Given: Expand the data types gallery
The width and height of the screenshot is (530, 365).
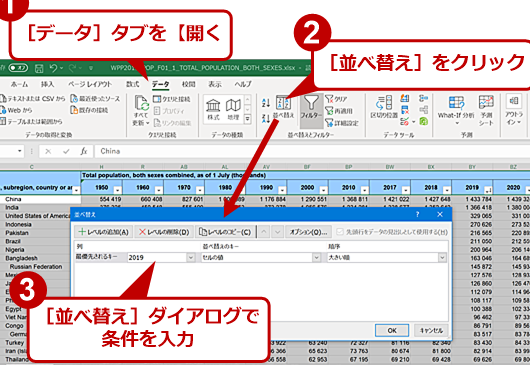Looking at the screenshot, I should pos(247,119).
